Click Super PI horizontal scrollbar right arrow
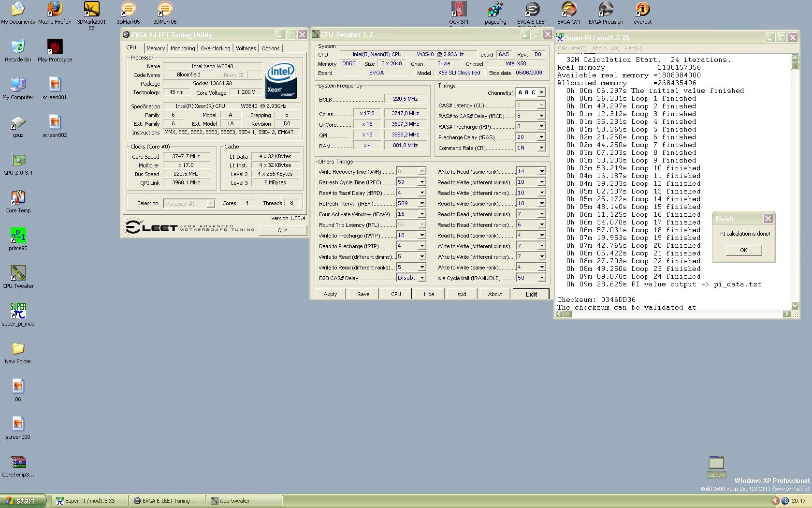This screenshot has height=508, width=812. (x=786, y=314)
